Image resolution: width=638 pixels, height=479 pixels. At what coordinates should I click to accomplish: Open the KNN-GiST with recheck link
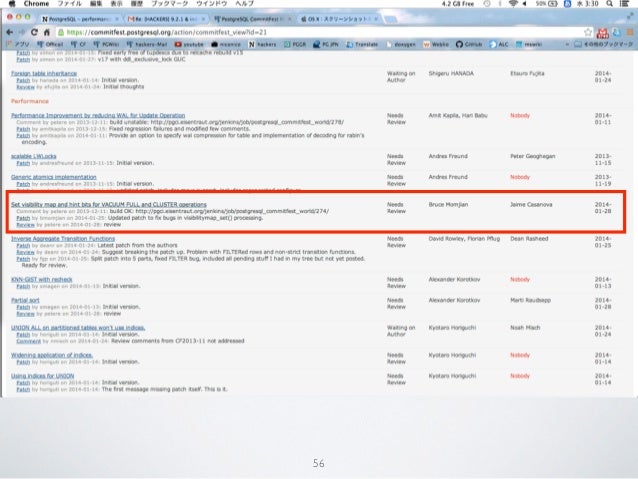(42, 279)
